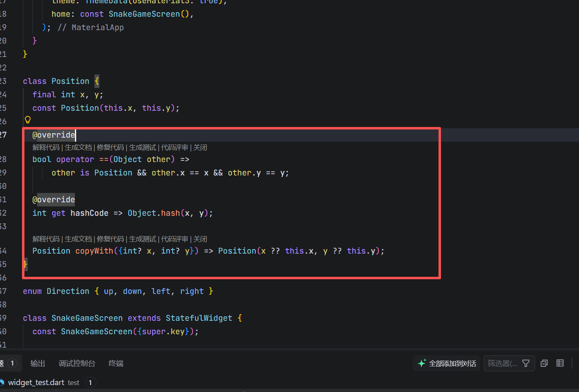Click the lightbulb quick-fix icon on line 26
Screen dimensions: 579x392
28,120
